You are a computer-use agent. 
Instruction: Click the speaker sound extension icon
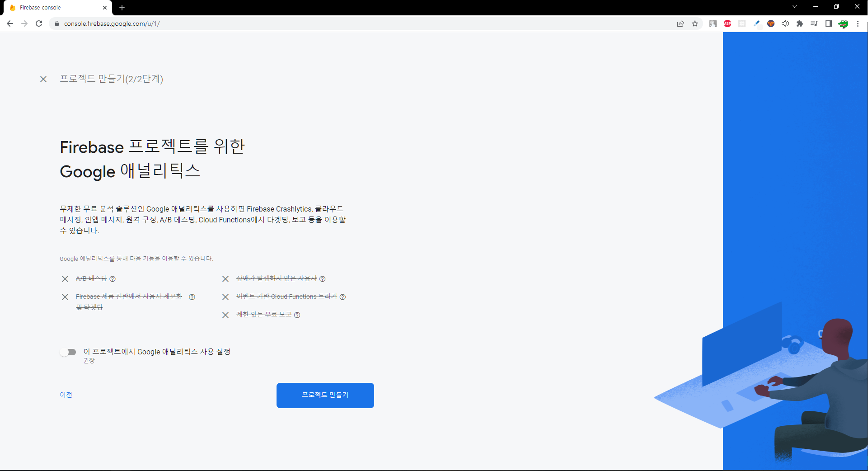tap(785, 24)
